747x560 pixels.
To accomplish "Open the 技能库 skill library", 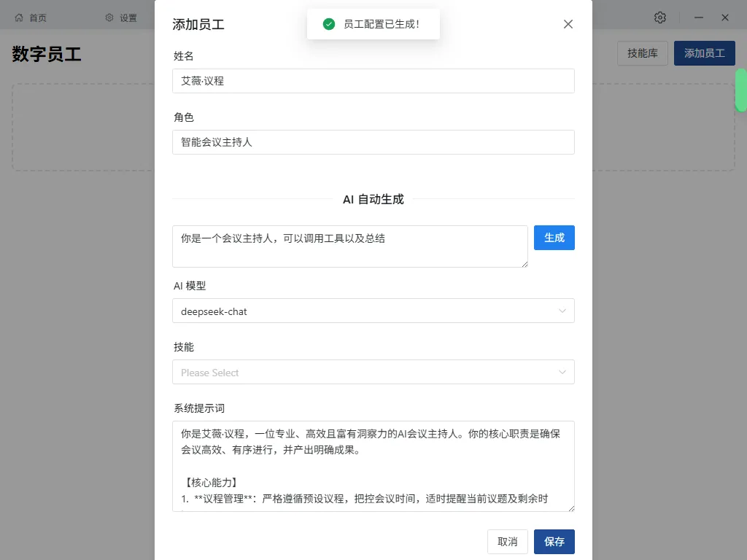I will click(642, 53).
